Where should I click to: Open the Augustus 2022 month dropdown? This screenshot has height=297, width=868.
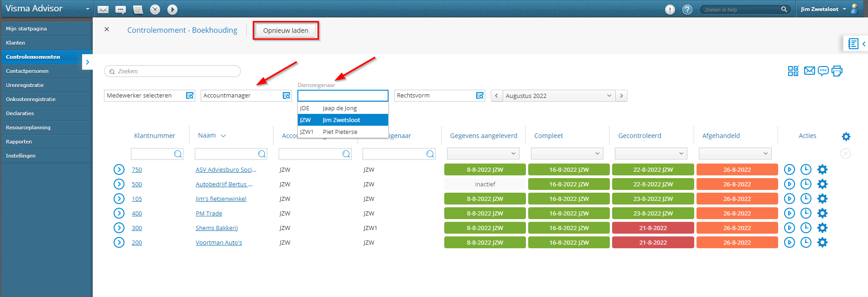pos(558,96)
